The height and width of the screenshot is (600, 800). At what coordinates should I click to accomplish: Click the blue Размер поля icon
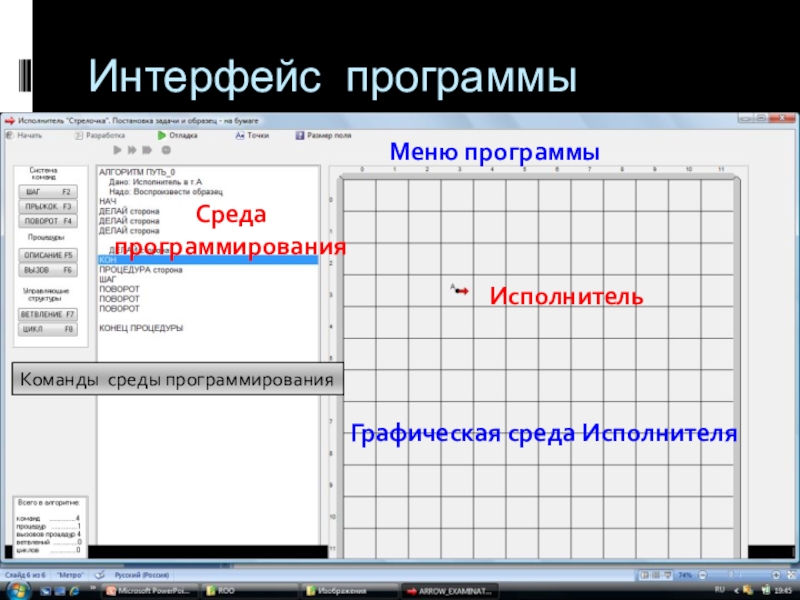[x=300, y=135]
